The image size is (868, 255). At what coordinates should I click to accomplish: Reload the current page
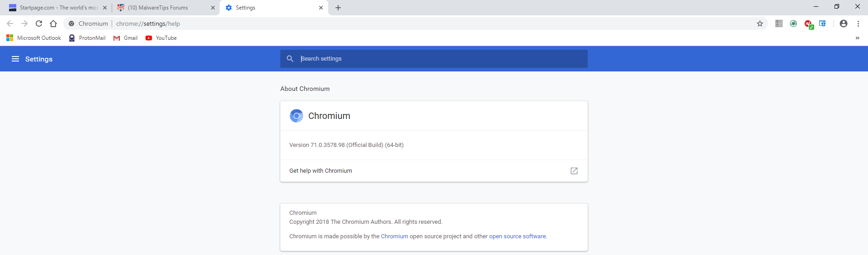pyautogui.click(x=39, y=24)
